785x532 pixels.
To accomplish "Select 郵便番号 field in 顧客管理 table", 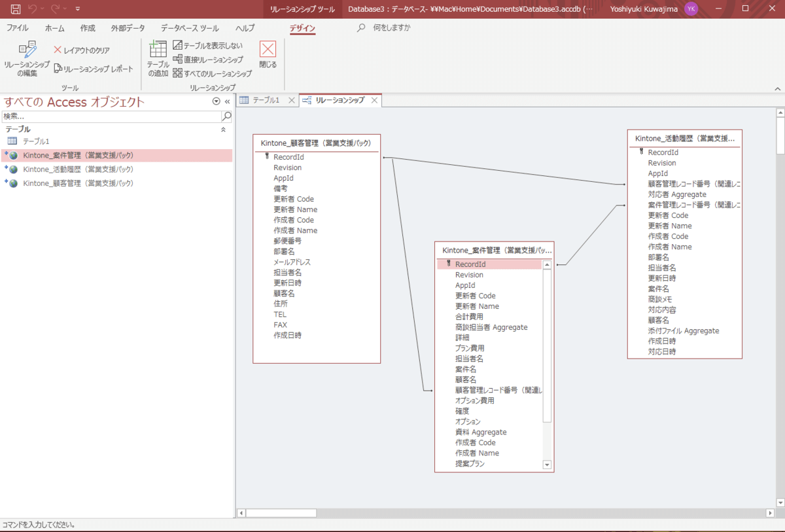I will 287,241.
